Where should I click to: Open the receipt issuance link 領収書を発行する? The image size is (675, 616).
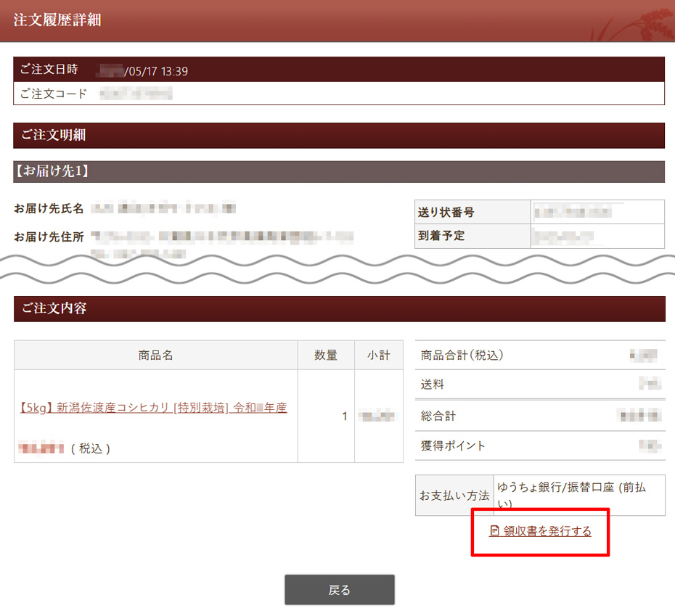coord(548,532)
